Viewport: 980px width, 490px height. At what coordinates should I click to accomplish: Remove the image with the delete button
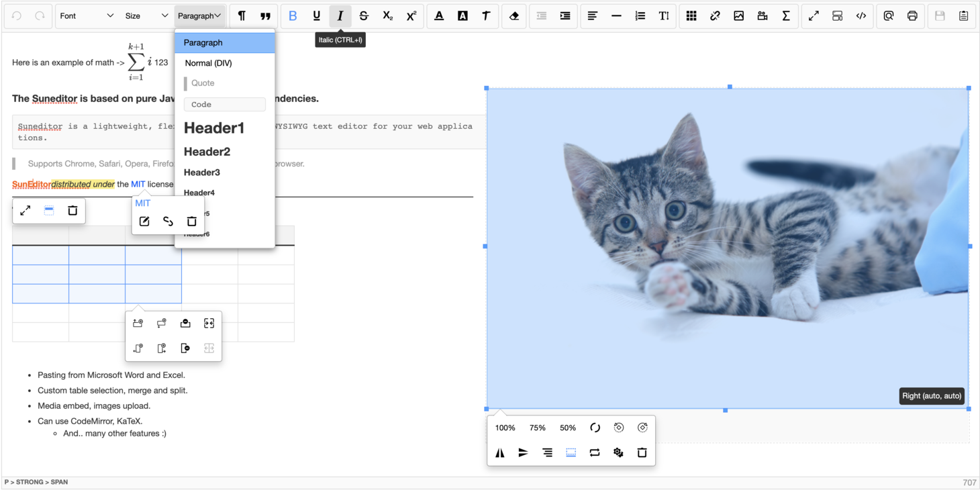(x=642, y=452)
